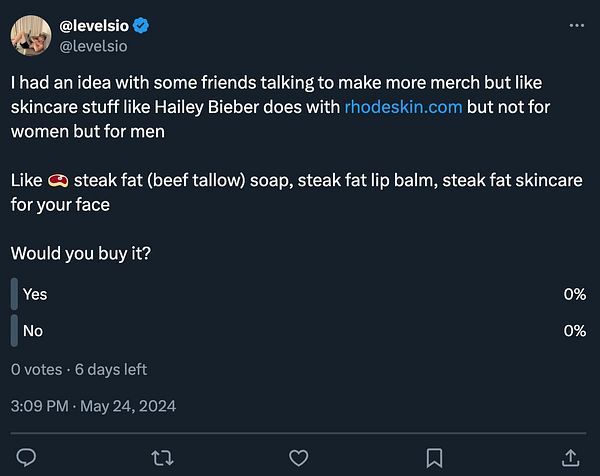Bookmark this steak fat skincare post
Image resolution: width=600 pixels, height=476 pixels.
[x=434, y=457]
